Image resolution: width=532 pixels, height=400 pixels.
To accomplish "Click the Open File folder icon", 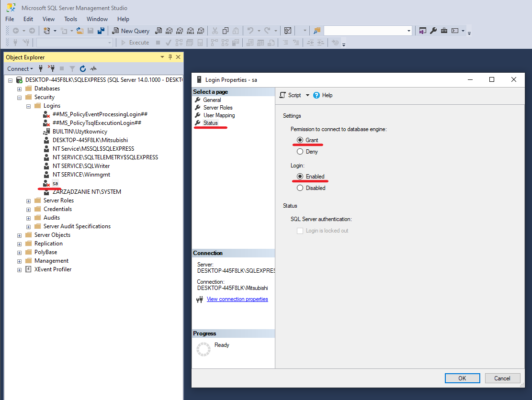I will click(x=80, y=31).
